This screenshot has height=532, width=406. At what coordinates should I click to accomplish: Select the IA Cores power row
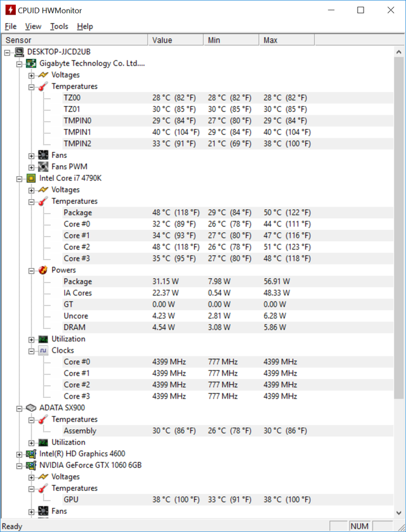(228, 293)
